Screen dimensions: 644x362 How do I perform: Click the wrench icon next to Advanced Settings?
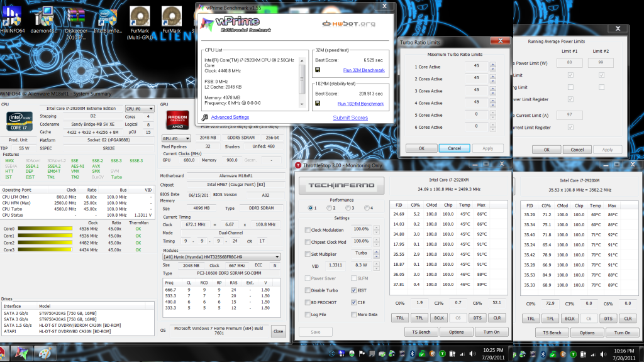click(204, 118)
